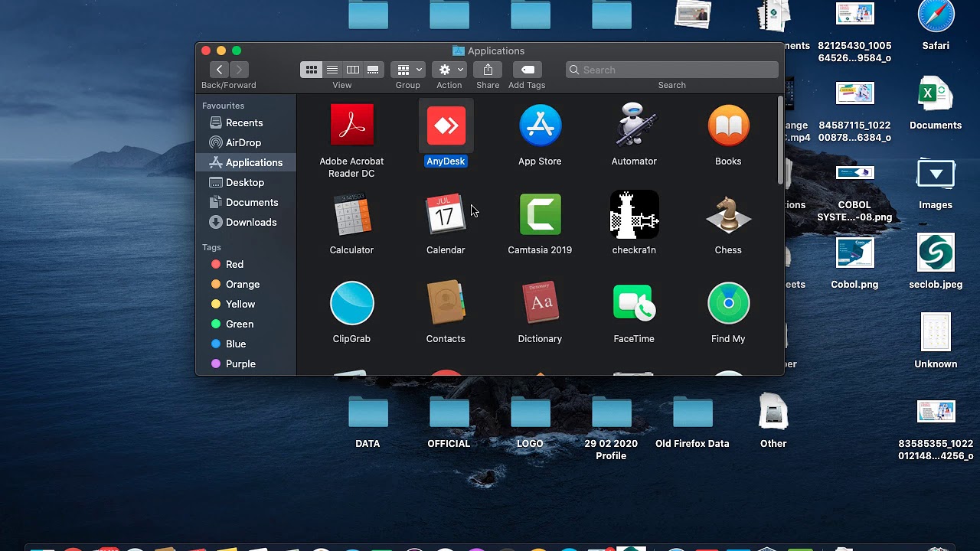Select the 82125430_1005 image on desktop

point(854,14)
